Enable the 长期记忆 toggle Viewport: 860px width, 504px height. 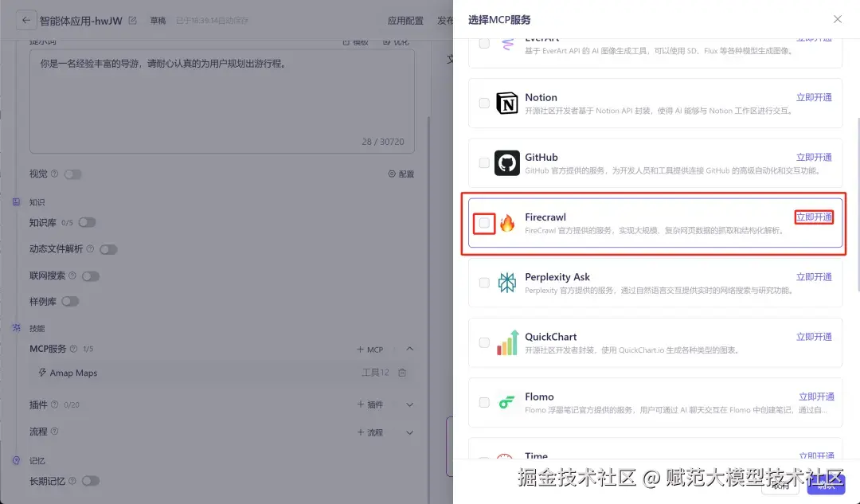click(x=92, y=481)
